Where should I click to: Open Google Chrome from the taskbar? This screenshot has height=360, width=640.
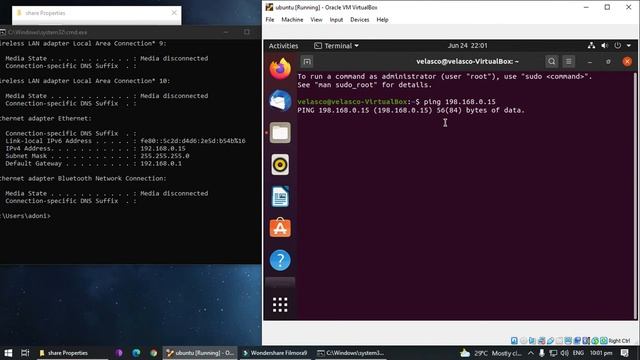[x=153, y=353]
